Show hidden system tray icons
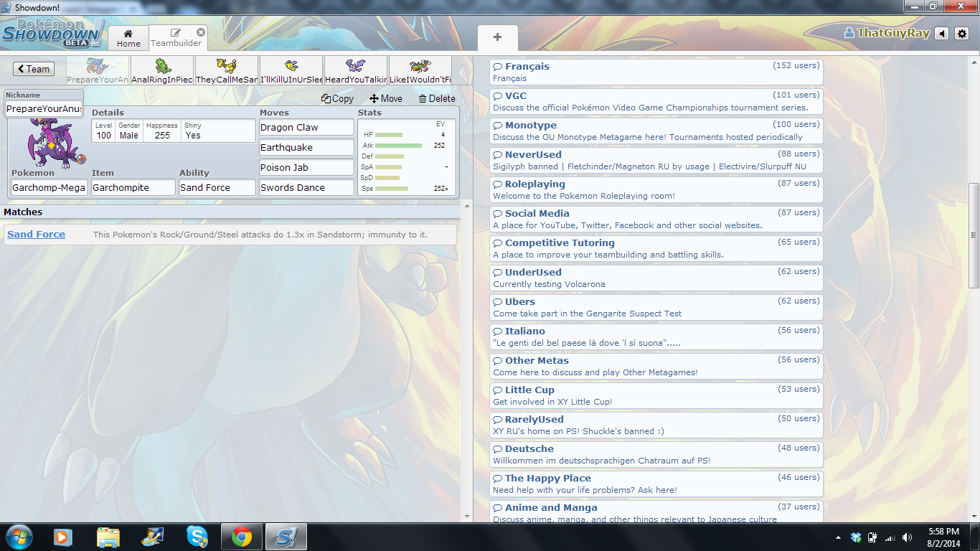Image resolution: width=980 pixels, height=551 pixels. click(x=838, y=537)
